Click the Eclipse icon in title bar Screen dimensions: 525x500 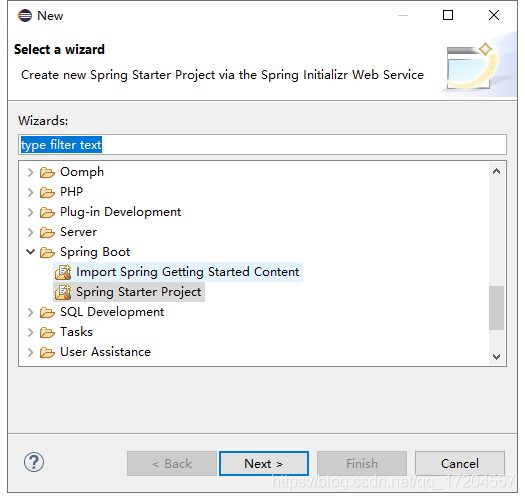[25, 15]
